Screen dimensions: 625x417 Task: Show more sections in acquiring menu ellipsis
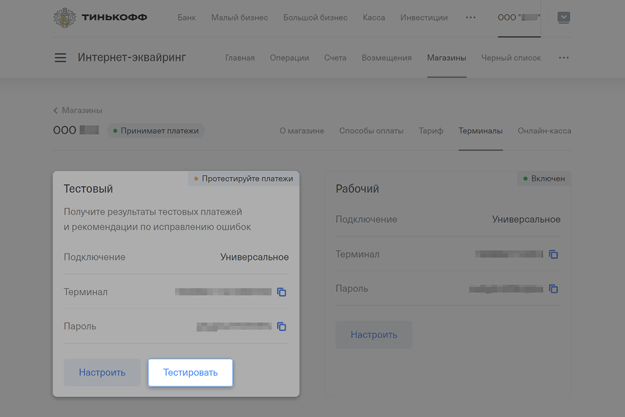pyautogui.click(x=564, y=58)
